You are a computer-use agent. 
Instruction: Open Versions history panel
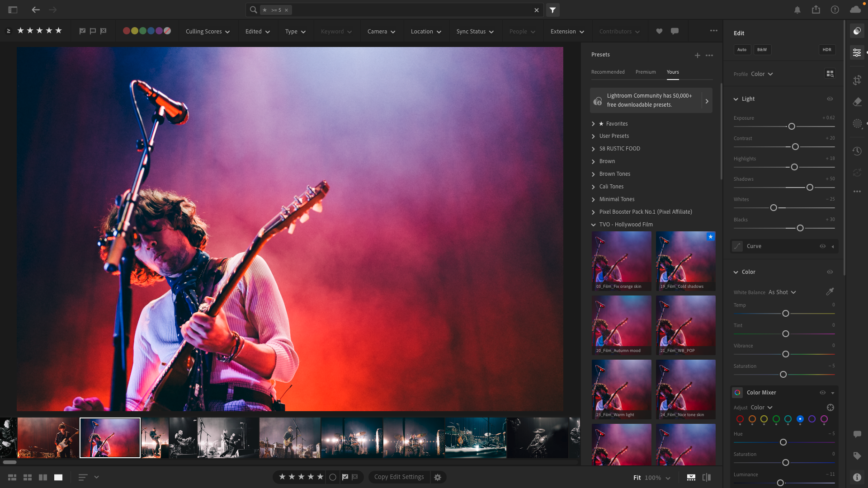tap(857, 151)
